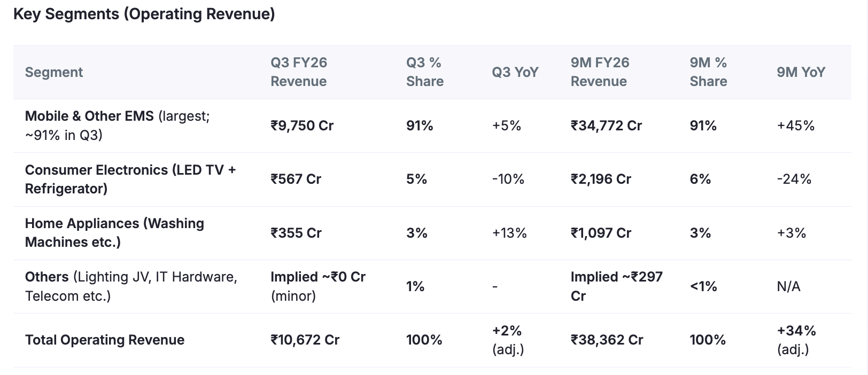Click the ₹10,672 Cr total revenue cell
Image resolution: width=868 pixels, height=375 pixels.
305,340
